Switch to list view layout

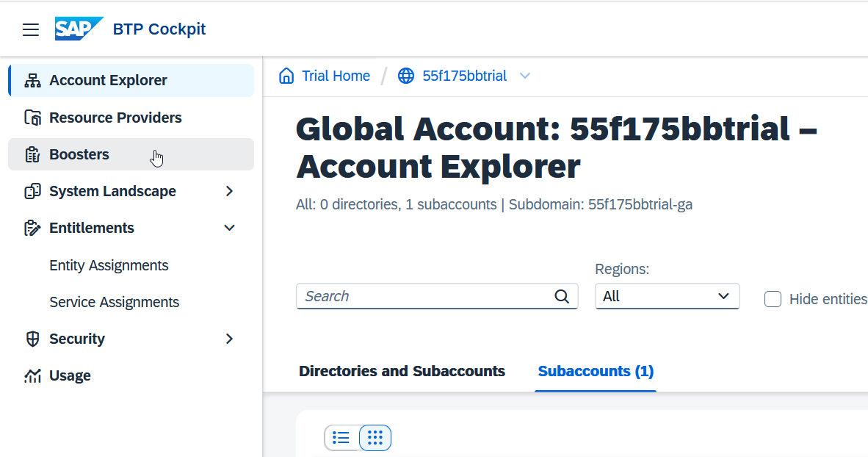click(341, 438)
